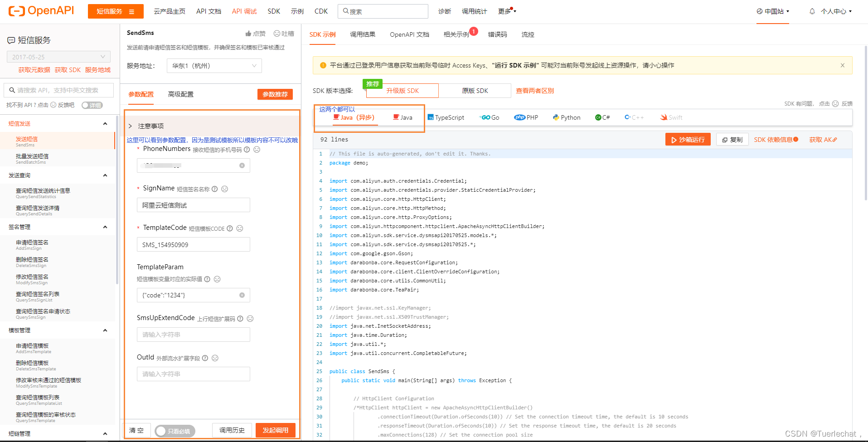Open the 错误码 tab
868x442 pixels.
497,34
